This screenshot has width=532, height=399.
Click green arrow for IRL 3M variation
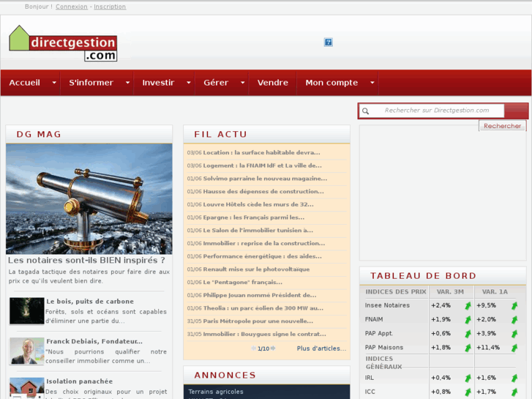[x=468, y=378]
